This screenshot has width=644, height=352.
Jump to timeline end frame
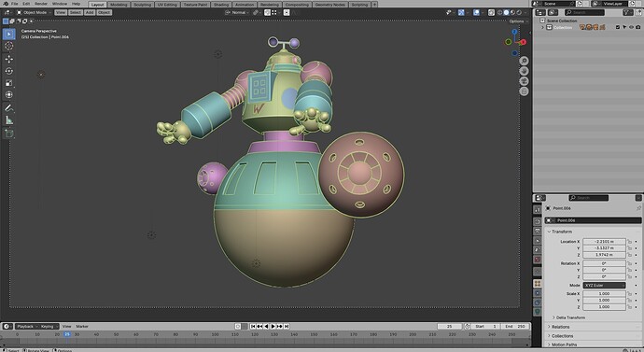[x=287, y=326]
